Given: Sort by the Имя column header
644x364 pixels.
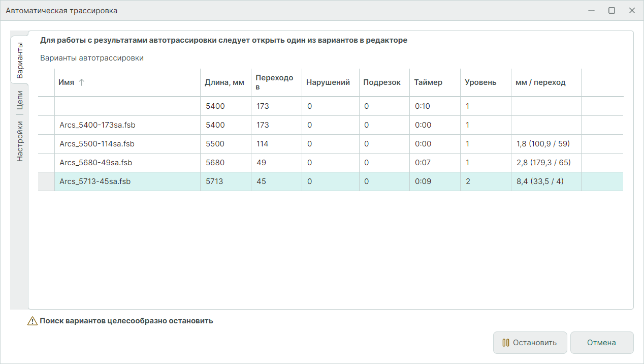Looking at the screenshot, I should pyautogui.click(x=67, y=82).
